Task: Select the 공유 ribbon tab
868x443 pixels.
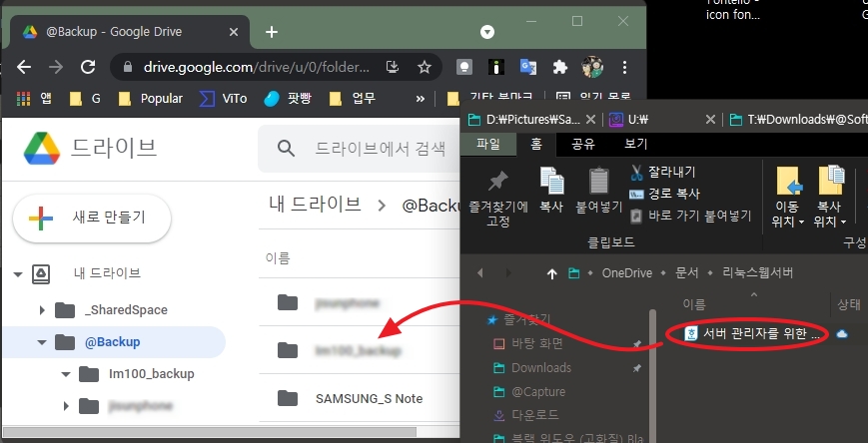Action: (x=583, y=145)
